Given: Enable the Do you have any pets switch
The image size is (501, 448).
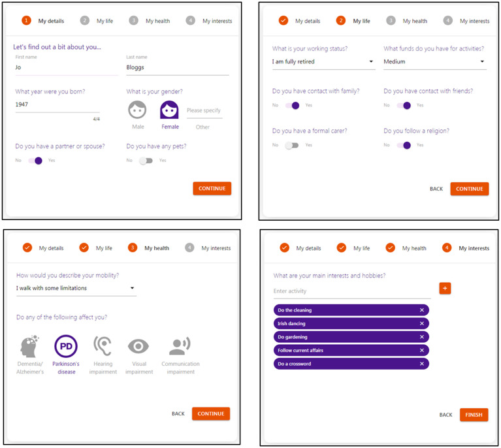Looking at the screenshot, I should [146, 161].
